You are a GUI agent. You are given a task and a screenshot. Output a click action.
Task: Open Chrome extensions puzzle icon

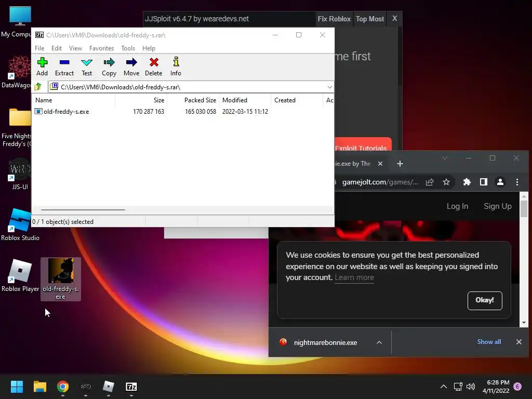point(467,182)
